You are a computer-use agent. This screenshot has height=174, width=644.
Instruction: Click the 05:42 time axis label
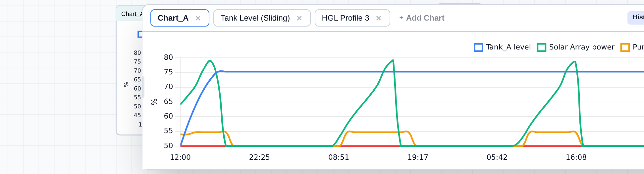click(497, 157)
